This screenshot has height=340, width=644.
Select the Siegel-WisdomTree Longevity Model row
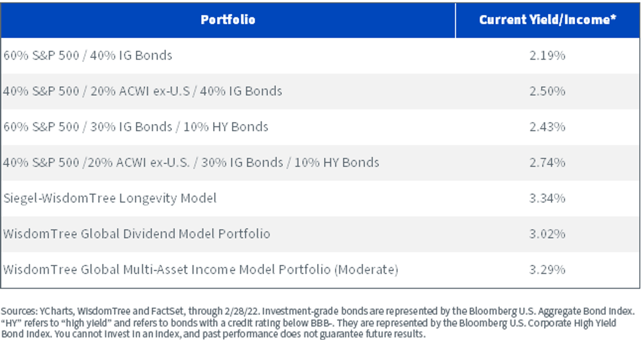coord(320,198)
